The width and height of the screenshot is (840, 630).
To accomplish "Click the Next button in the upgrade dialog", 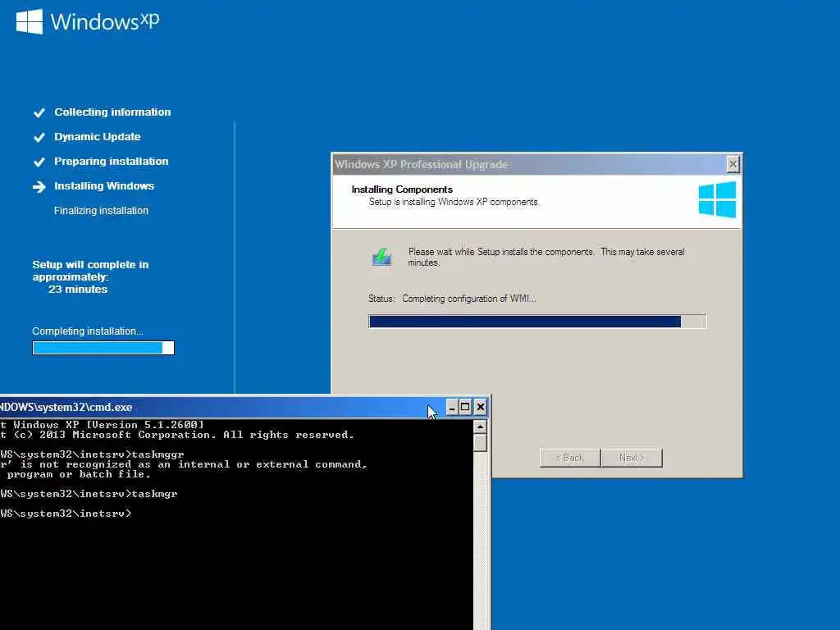I will (x=632, y=458).
